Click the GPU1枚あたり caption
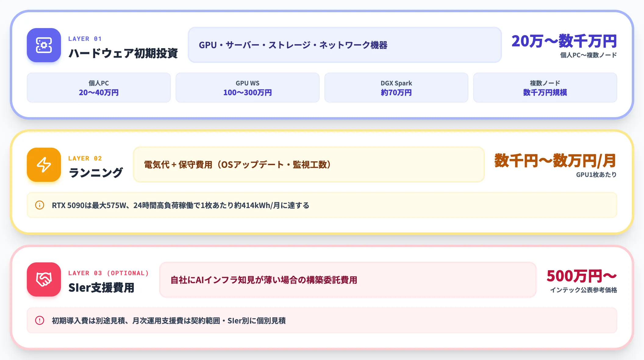 pos(596,175)
